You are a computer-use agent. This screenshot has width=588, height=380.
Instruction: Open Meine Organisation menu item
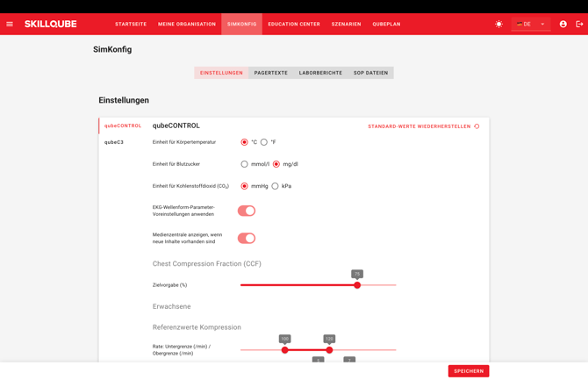coord(187,24)
